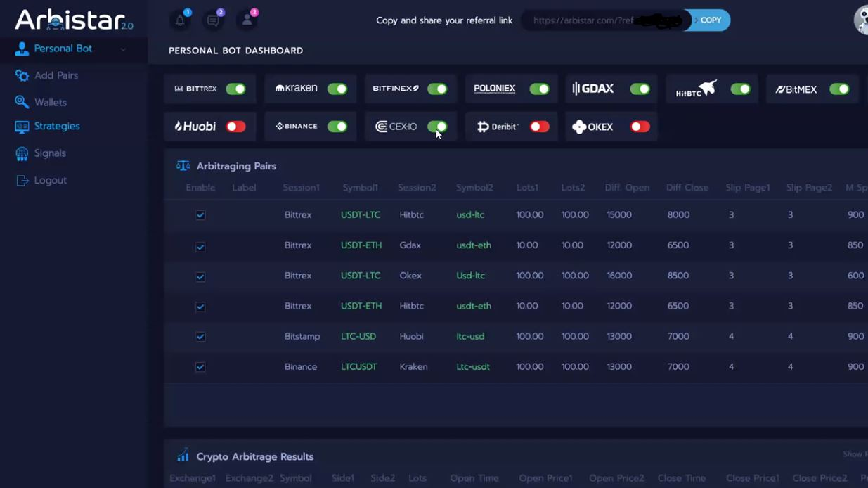
Task: Uncheck the Bittrex–Okex USDT-LTC pair
Action: [200, 277]
